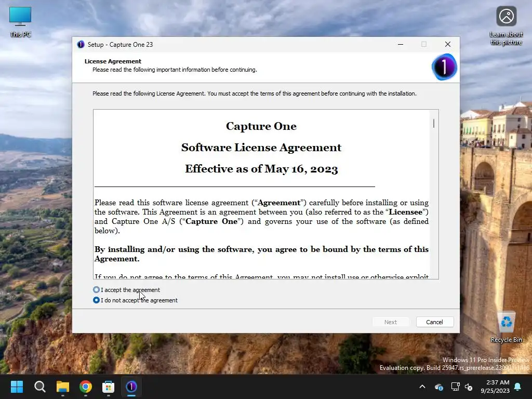This screenshot has width=532, height=399.
Task: Open the network display tray icon
Action: [455, 387]
